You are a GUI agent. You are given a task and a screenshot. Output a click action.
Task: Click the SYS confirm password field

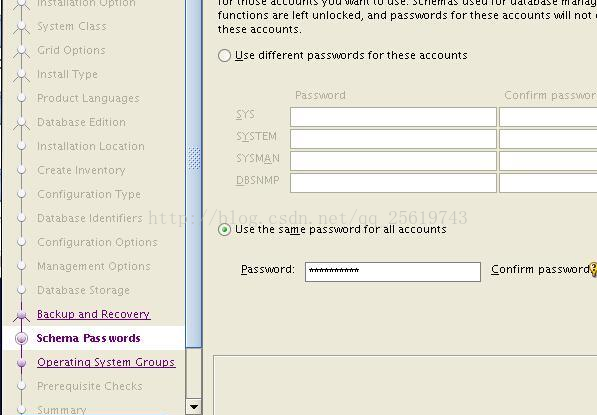(x=548, y=117)
